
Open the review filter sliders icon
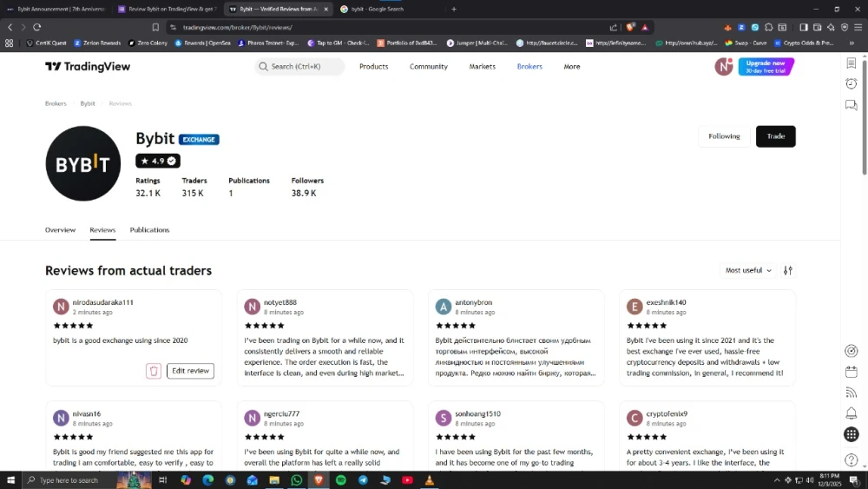[x=788, y=271]
